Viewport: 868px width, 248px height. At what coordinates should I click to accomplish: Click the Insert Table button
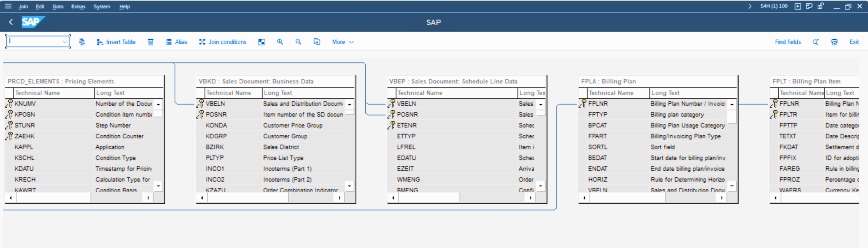[x=116, y=42]
